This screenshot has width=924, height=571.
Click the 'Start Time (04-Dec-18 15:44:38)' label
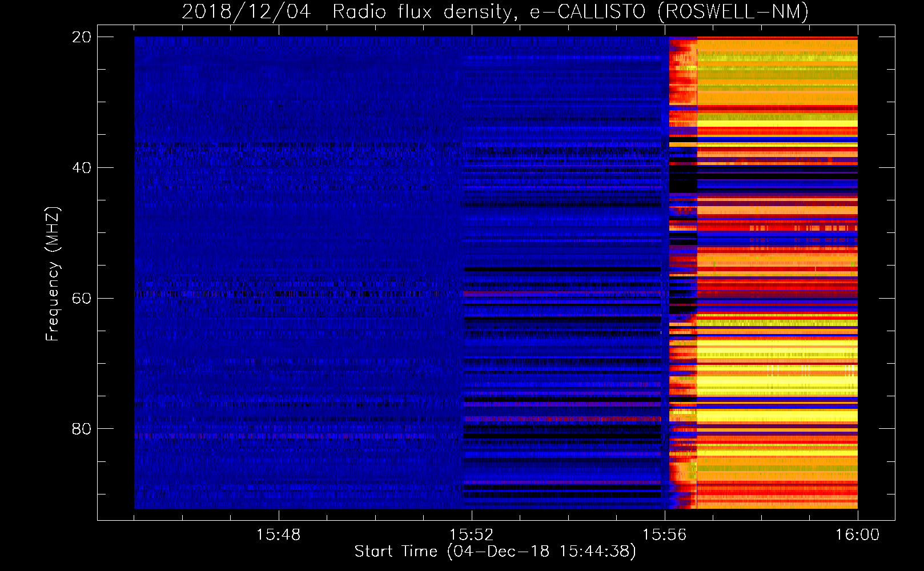pyautogui.click(x=495, y=552)
